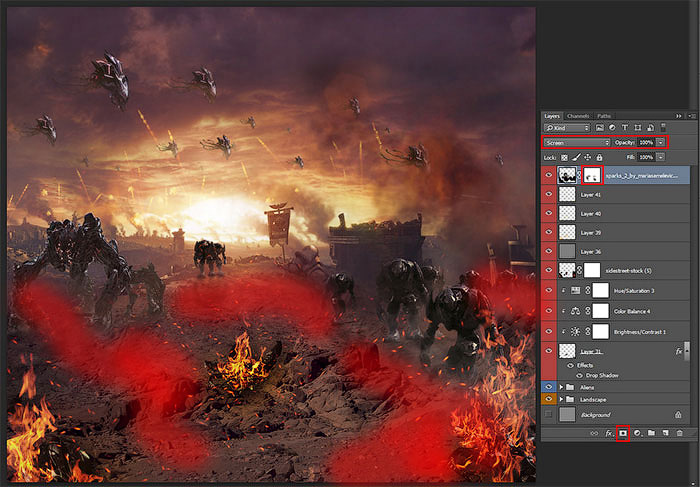700x487 pixels.
Task: Click the Opacity 100% value field
Action: tap(646, 143)
